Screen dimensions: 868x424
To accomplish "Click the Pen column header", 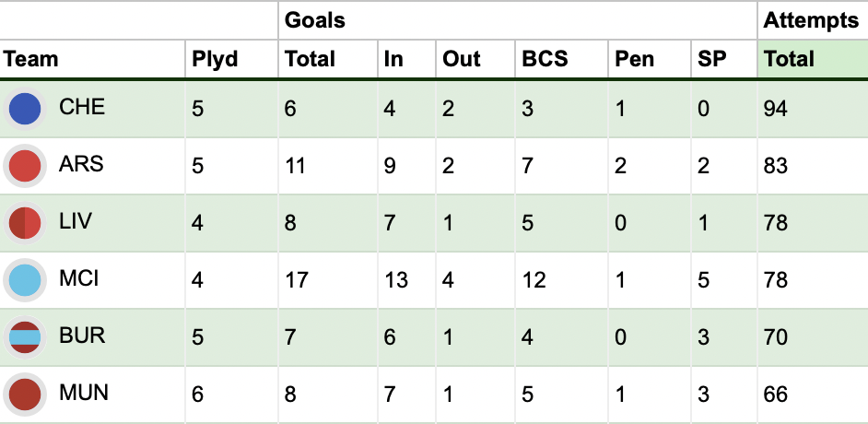I will (x=634, y=60).
